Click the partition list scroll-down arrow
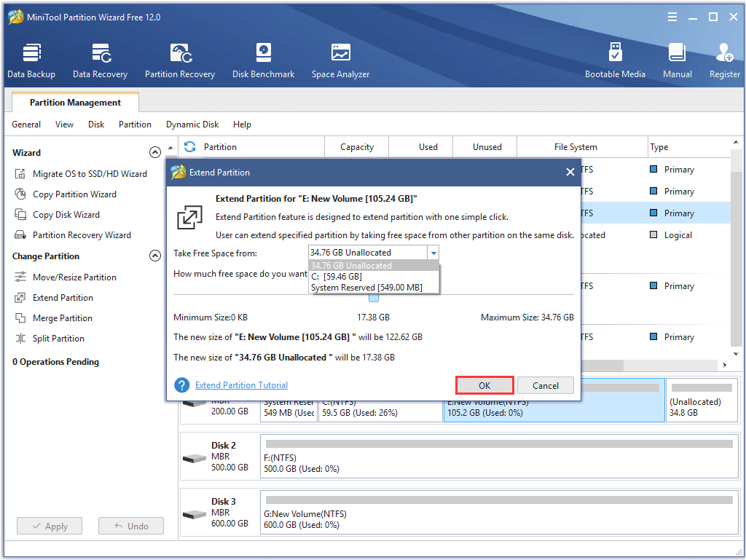The image size is (746, 560). 736,354
